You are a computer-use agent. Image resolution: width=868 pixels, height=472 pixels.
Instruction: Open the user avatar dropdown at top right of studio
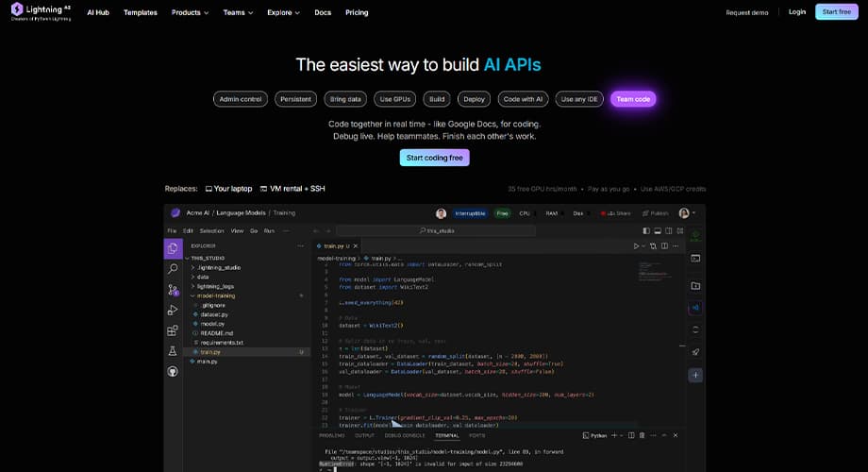click(687, 213)
